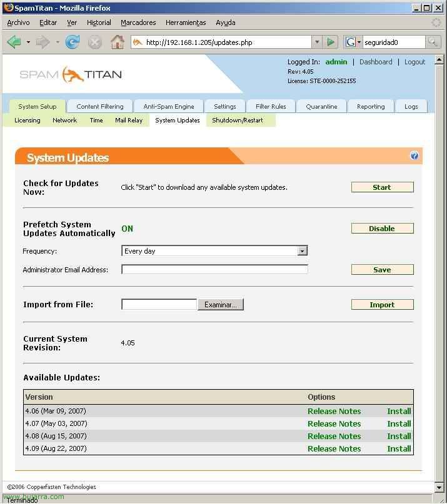The width and height of the screenshot is (447, 504).
Task: Open the Settings tab
Action: tap(225, 106)
